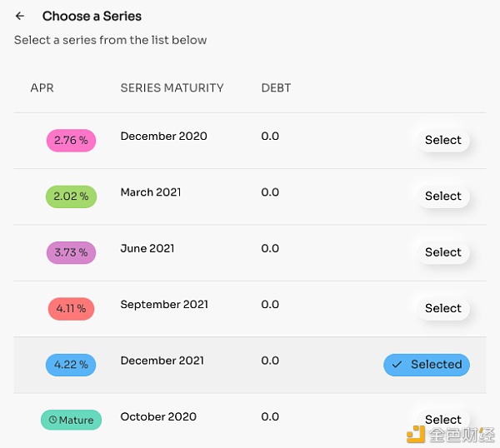This screenshot has height=448, width=500.
Task: Select the September 2021 series
Action: [x=443, y=308]
